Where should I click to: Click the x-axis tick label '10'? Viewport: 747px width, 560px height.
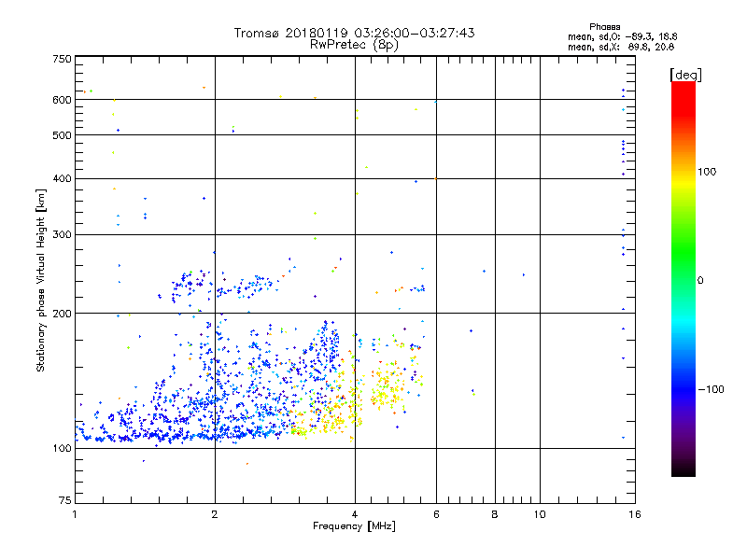click(540, 514)
